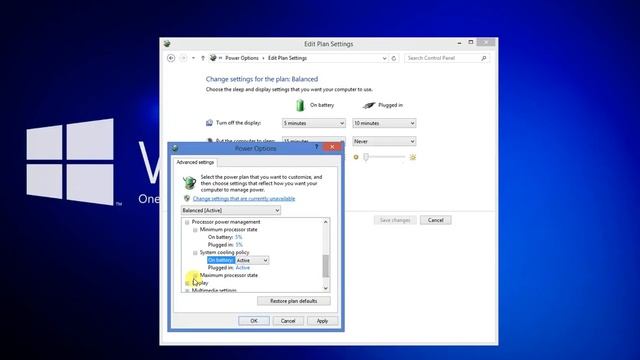The height and width of the screenshot is (360, 640).
Task: Open the Plugged in display timeout dropdown
Action: 384,123
